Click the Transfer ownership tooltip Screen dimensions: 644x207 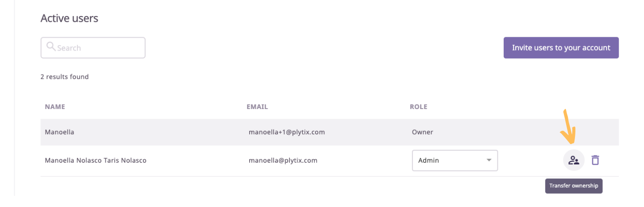pos(574,186)
